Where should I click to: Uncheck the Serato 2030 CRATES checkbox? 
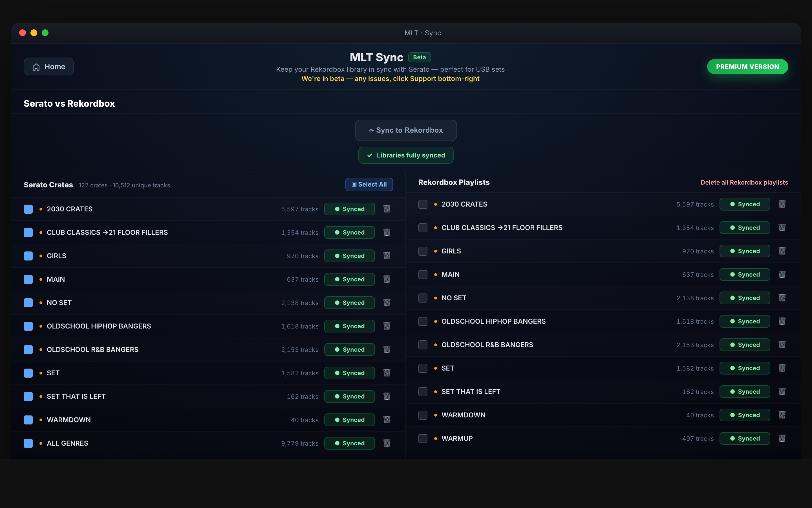tap(28, 209)
